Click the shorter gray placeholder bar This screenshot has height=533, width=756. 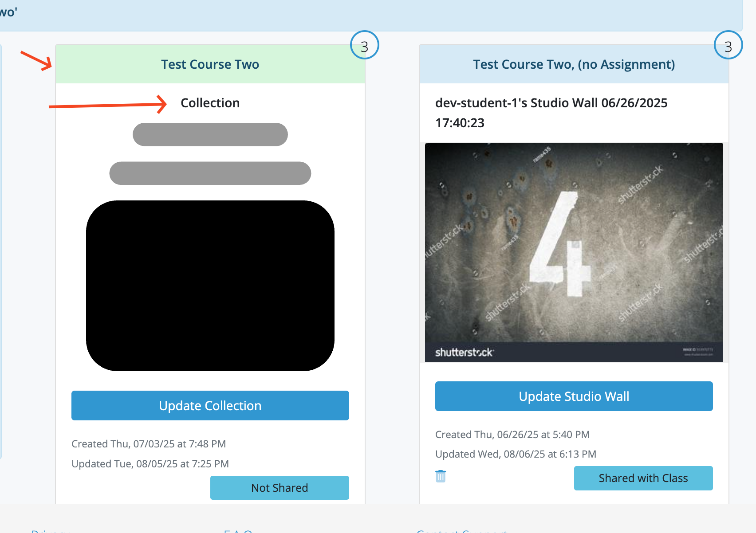210,134
